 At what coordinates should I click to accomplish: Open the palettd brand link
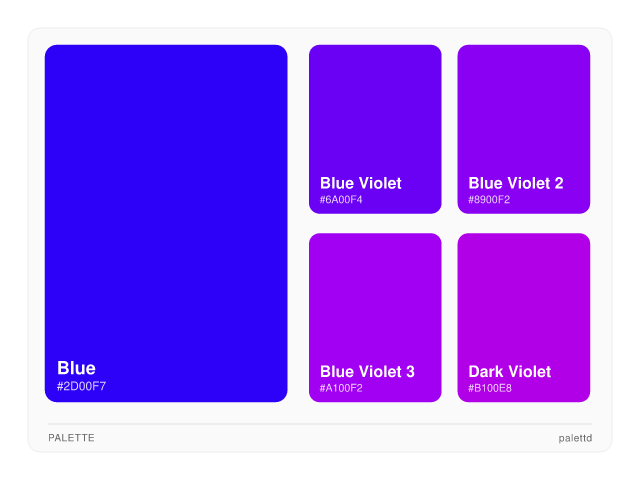coord(575,438)
